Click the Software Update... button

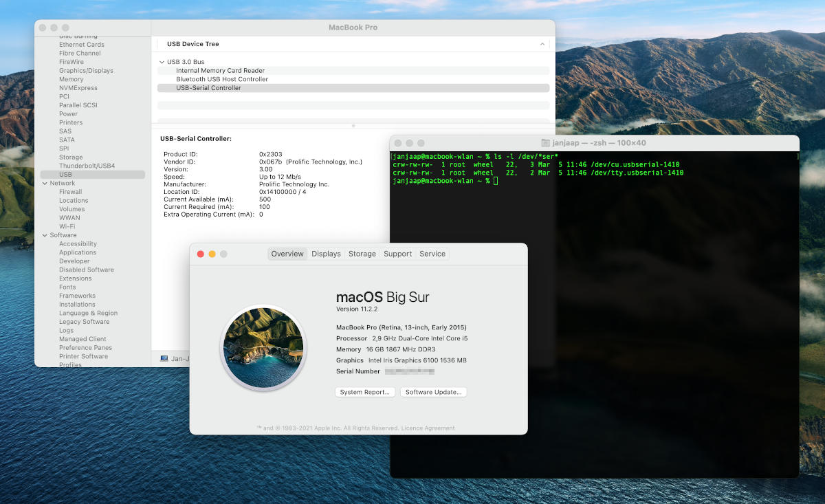click(x=434, y=392)
